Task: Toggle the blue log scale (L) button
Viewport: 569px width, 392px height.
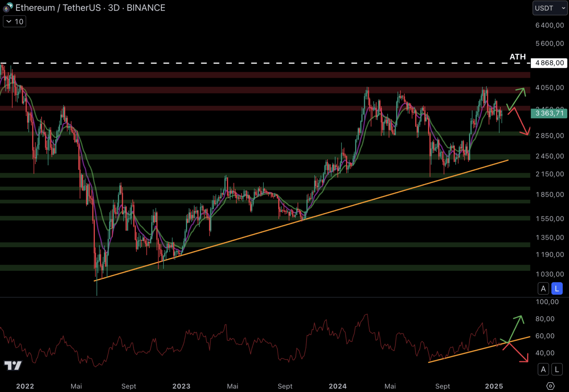Action: (x=557, y=289)
